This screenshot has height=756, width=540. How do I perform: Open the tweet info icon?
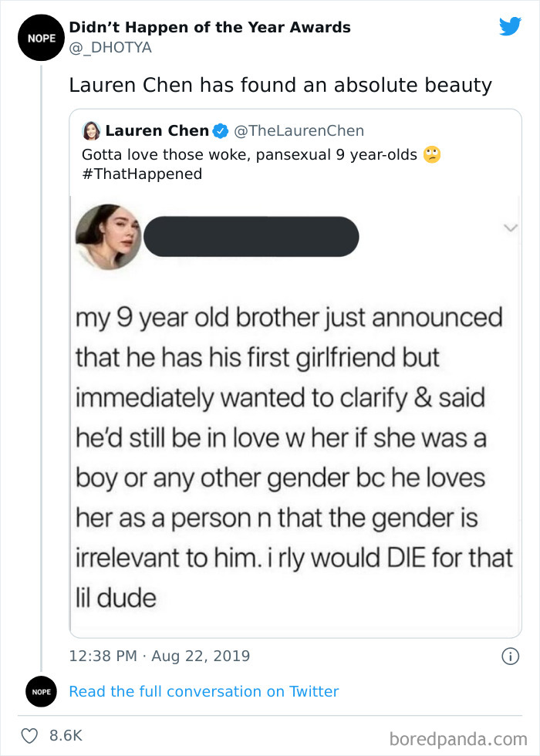pos(509,656)
